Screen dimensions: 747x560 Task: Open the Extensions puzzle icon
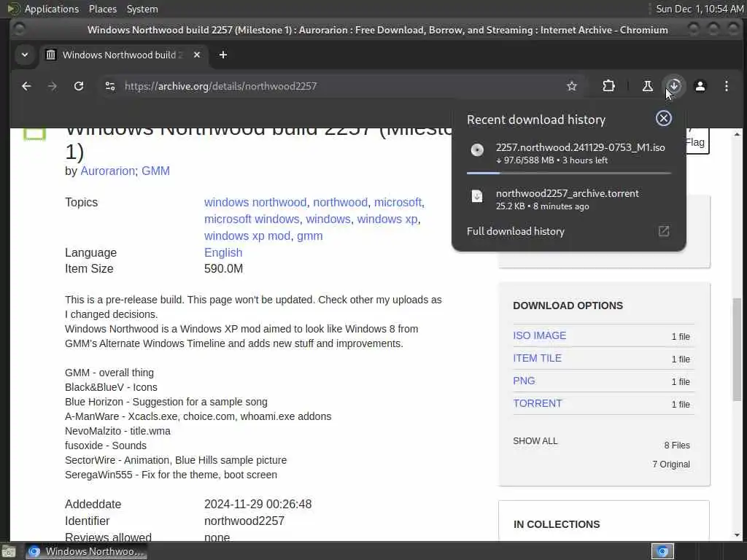(608, 86)
